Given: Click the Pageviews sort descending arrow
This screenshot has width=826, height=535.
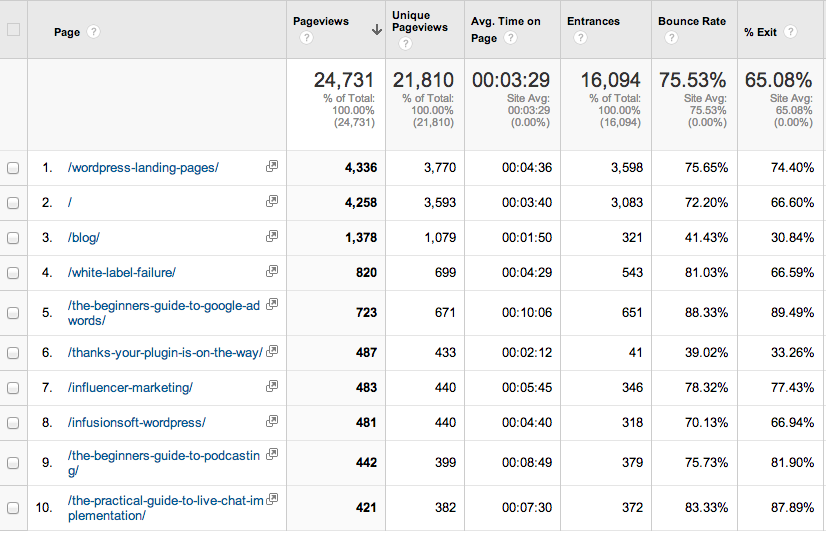Looking at the screenshot, I should [376, 30].
